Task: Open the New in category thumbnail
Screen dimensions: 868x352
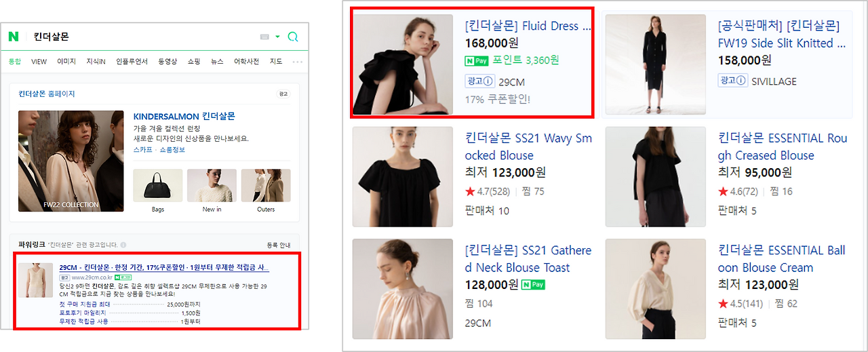Action: coord(212,185)
